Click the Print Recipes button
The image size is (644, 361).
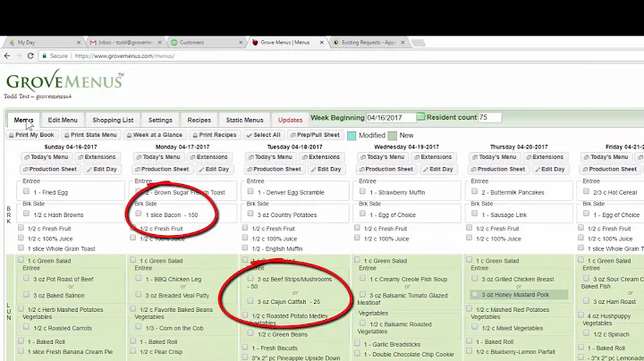(215, 135)
